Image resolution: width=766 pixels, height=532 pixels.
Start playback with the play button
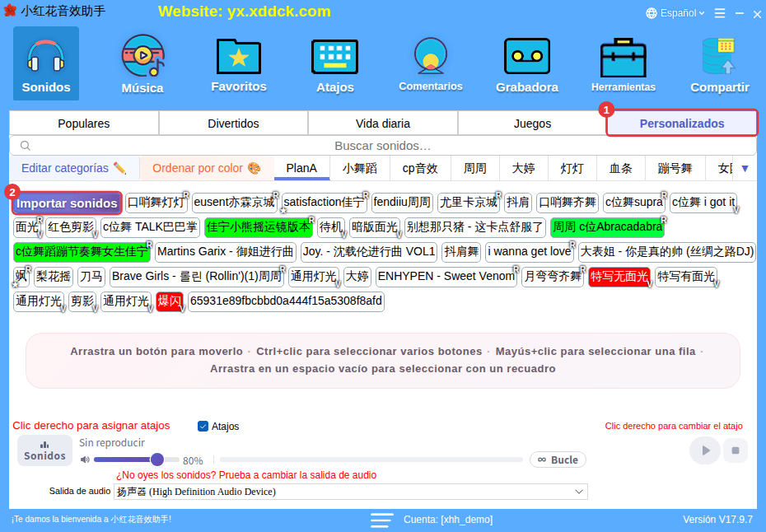coord(705,450)
